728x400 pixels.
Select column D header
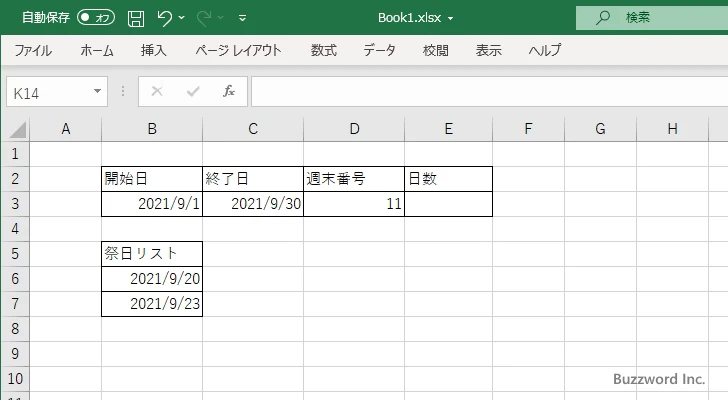pyautogui.click(x=354, y=129)
